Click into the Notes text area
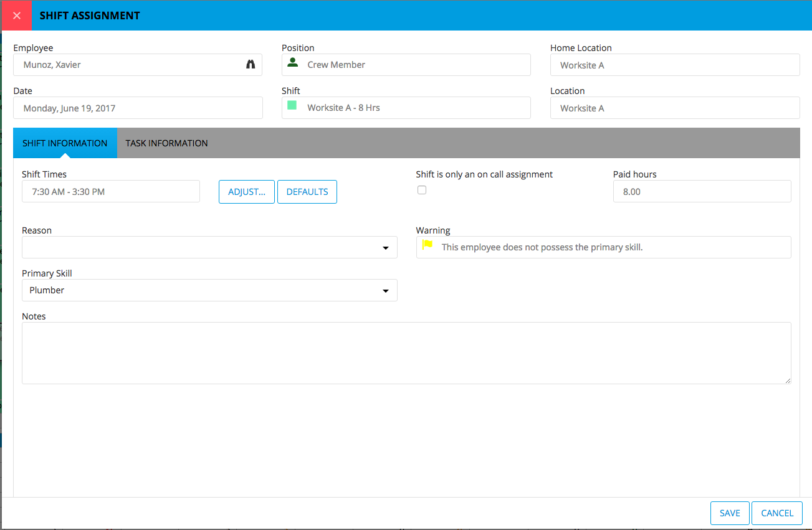 [x=406, y=353]
